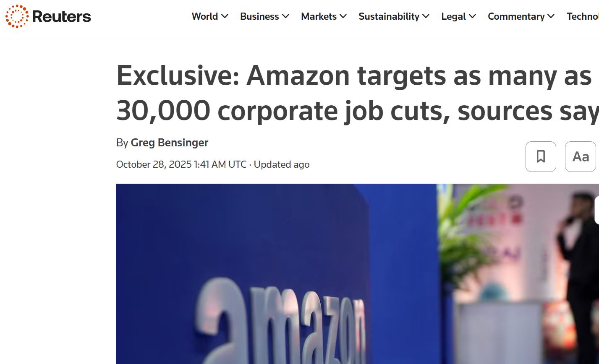Expand the Legal dropdown arrow
599x364 pixels.
pyautogui.click(x=473, y=16)
